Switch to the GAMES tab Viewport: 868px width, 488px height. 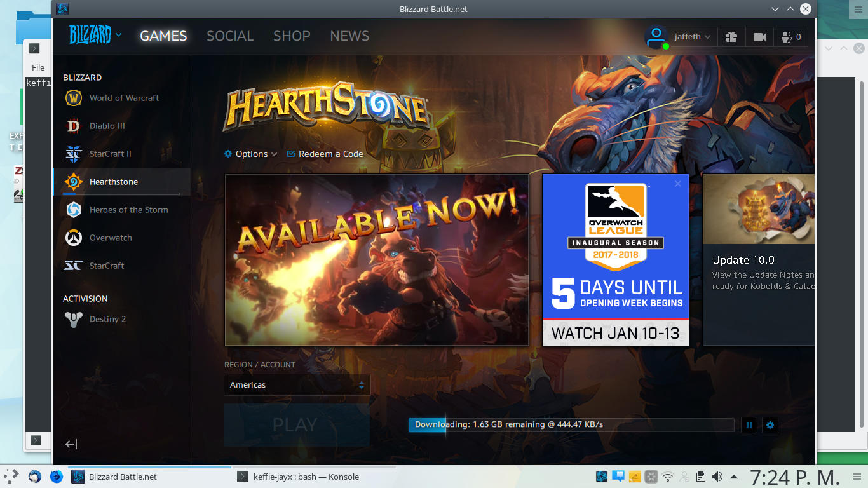pos(163,36)
